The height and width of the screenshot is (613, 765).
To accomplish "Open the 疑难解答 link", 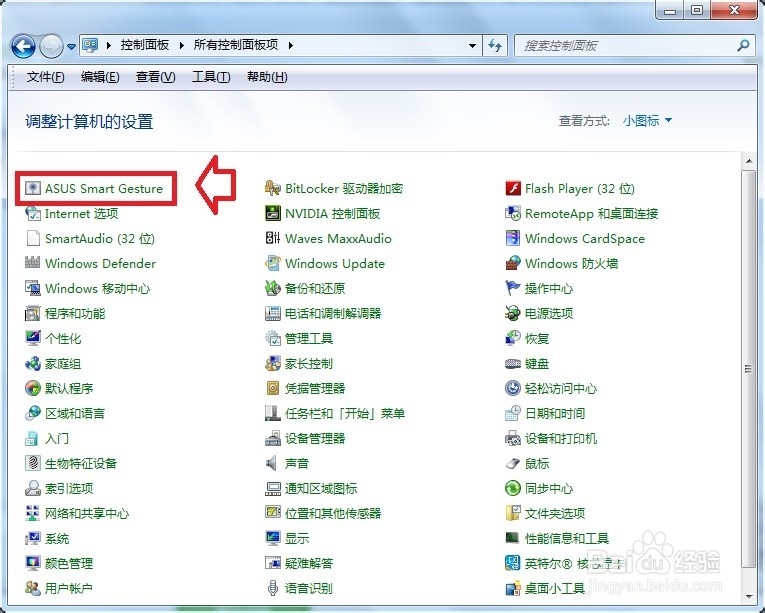I will point(309,563).
